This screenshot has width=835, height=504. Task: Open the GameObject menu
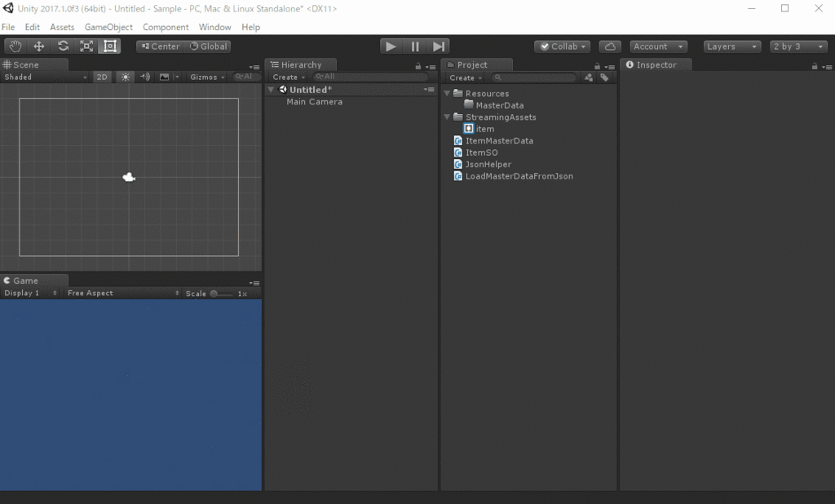[108, 27]
